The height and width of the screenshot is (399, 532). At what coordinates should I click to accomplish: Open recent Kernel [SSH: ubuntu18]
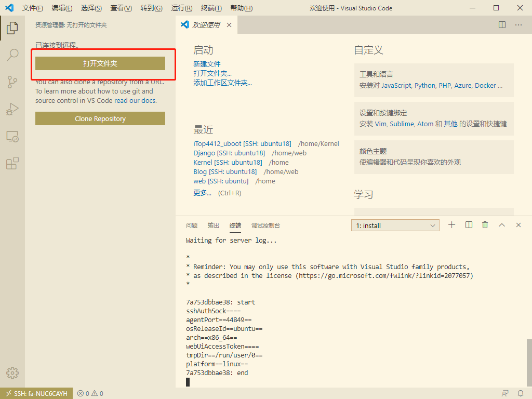pos(228,163)
